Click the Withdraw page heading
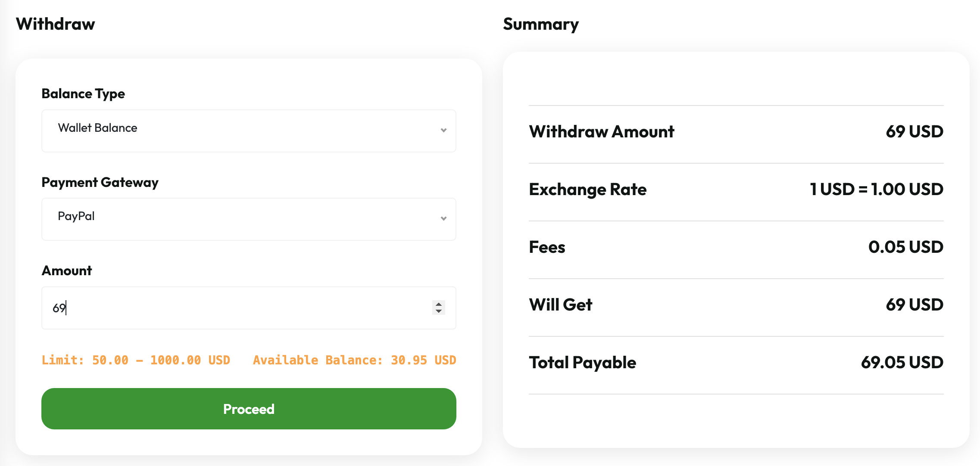This screenshot has height=466, width=980. click(56, 24)
